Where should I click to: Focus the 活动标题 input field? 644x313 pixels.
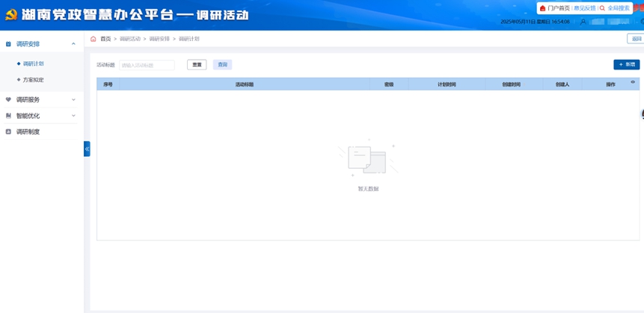click(x=147, y=65)
